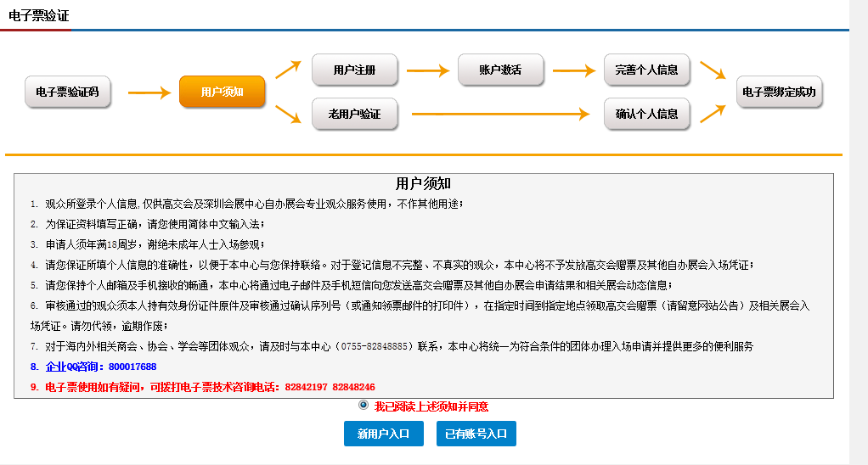Click the red 电子票技术咨询电话 line
The width and height of the screenshot is (868, 465).
pos(203,387)
